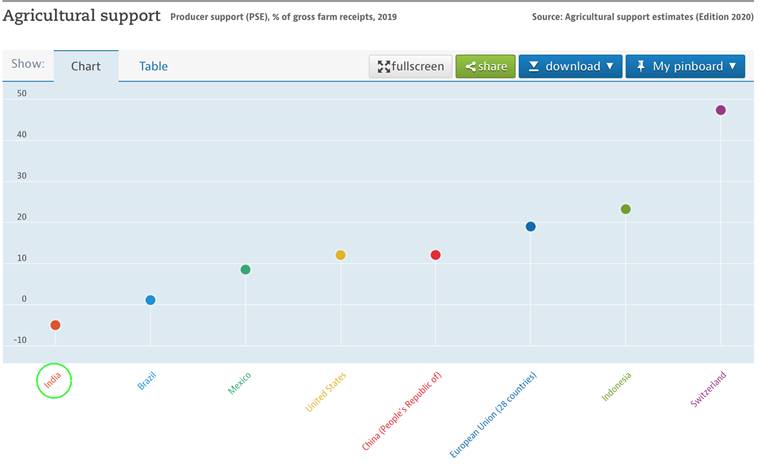Viewport: 759px width, 474px height.
Task: Select the Switzerland axis label
Action: 708,388
